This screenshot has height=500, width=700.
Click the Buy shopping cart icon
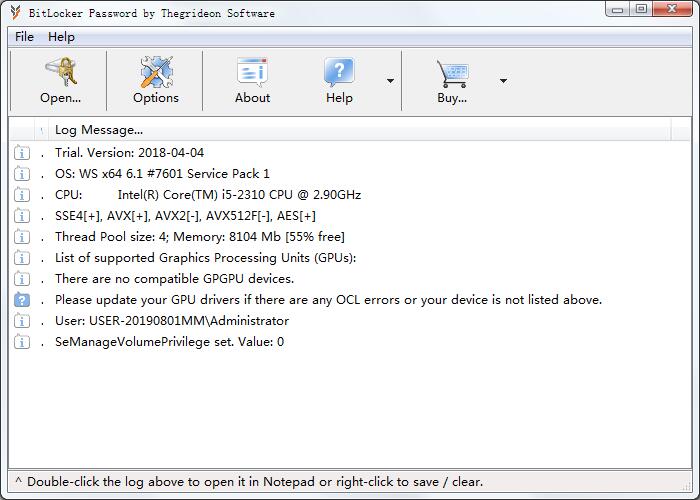click(x=452, y=73)
